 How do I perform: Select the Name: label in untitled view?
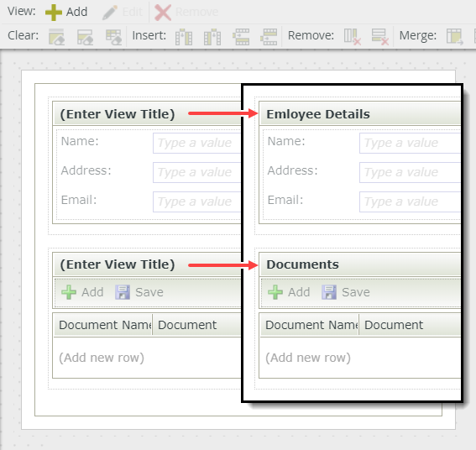click(x=80, y=141)
